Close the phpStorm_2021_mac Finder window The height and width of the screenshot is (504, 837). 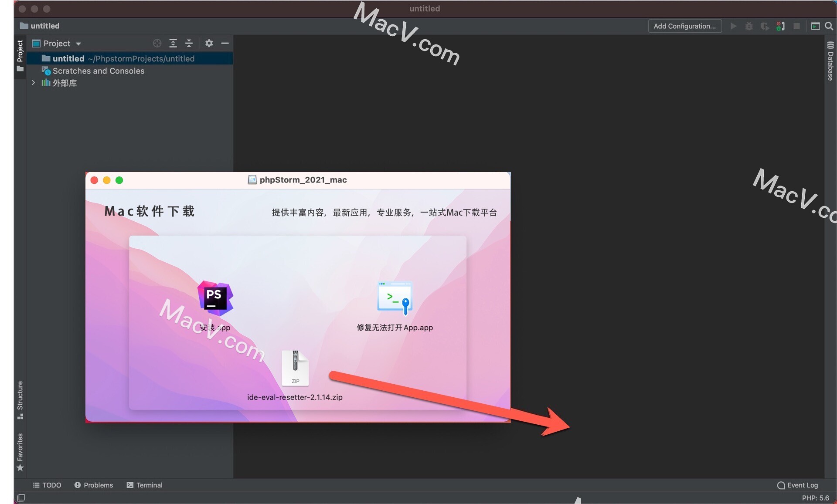[94, 180]
